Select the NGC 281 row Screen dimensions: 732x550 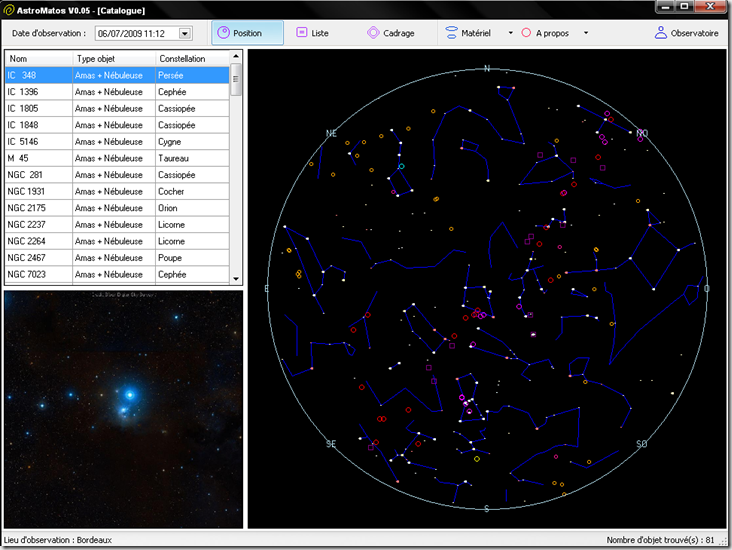[117, 175]
